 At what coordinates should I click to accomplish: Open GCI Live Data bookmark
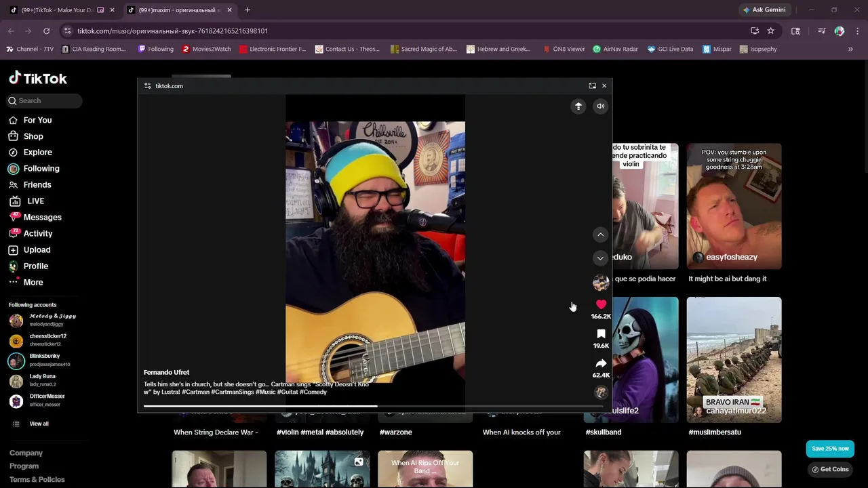[x=671, y=49]
